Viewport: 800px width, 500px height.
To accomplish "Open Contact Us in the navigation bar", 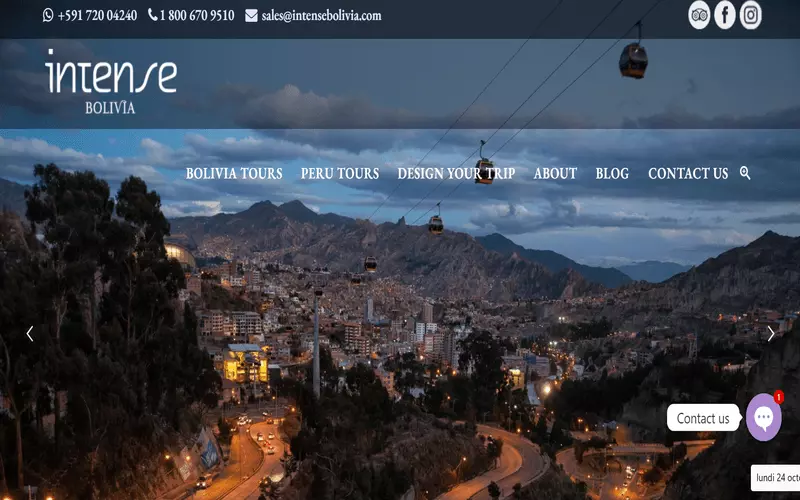I will 688,174.
